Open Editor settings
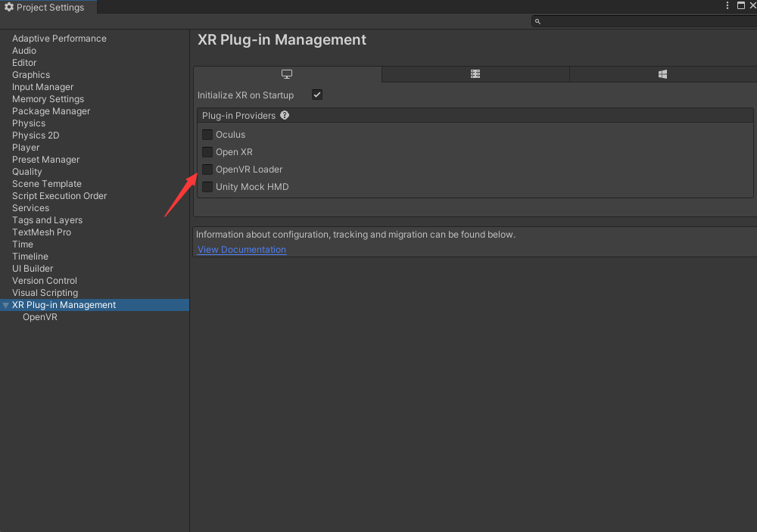Image resolution: width=757 pixels, height=532 pixels. pyautogui.click(x=24, y=63)
